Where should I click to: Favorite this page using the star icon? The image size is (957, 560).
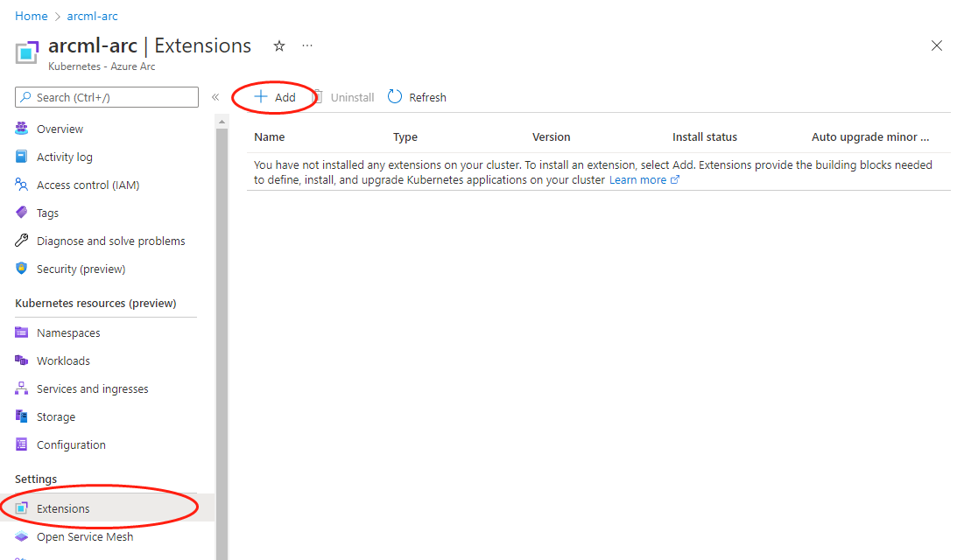(278, 45)
